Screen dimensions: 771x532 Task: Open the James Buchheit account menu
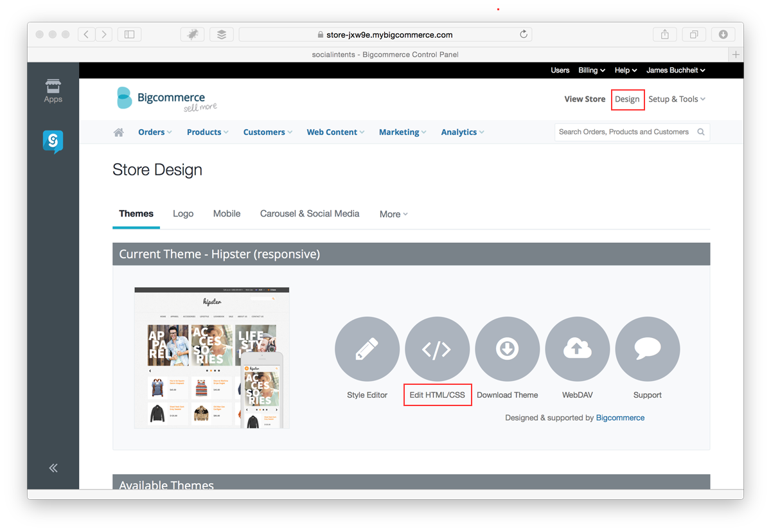click(x=676, y=70)
